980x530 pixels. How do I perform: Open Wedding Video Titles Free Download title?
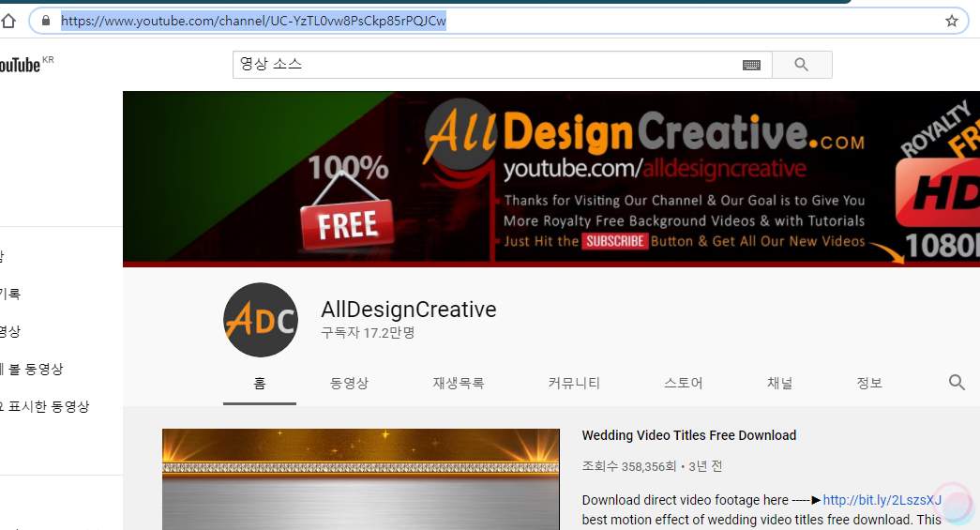point(688,435)
